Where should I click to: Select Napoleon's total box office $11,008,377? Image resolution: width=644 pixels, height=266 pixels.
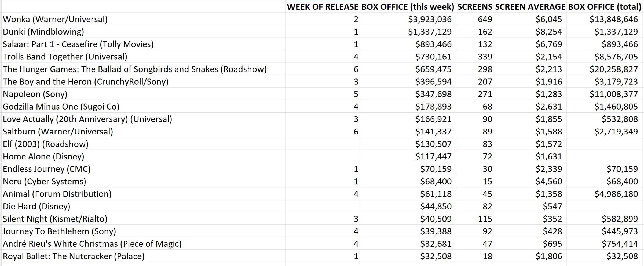click(x=613, y=94)
